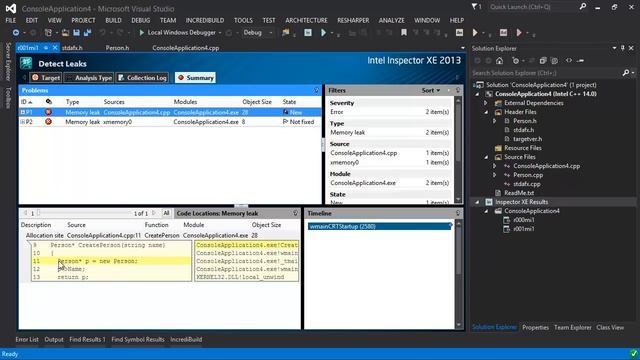
Task: Click the Navigate Backward toolbar icon
Action: coord(16,33)
